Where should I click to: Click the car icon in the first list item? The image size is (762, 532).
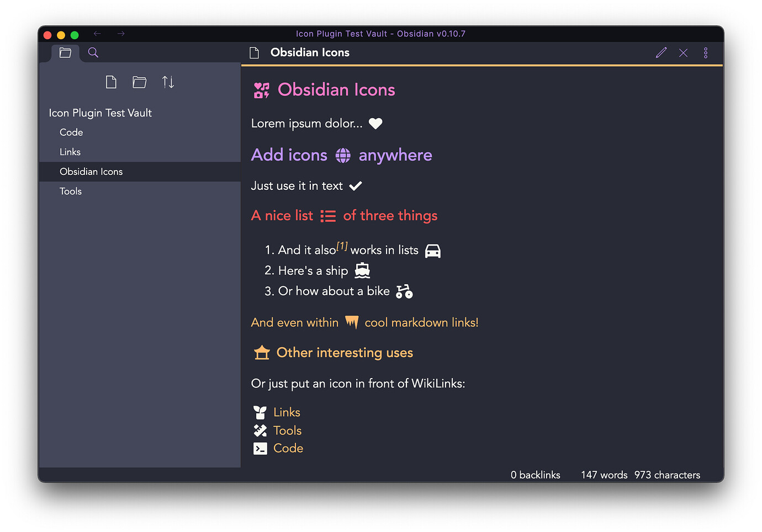(433, 251)
